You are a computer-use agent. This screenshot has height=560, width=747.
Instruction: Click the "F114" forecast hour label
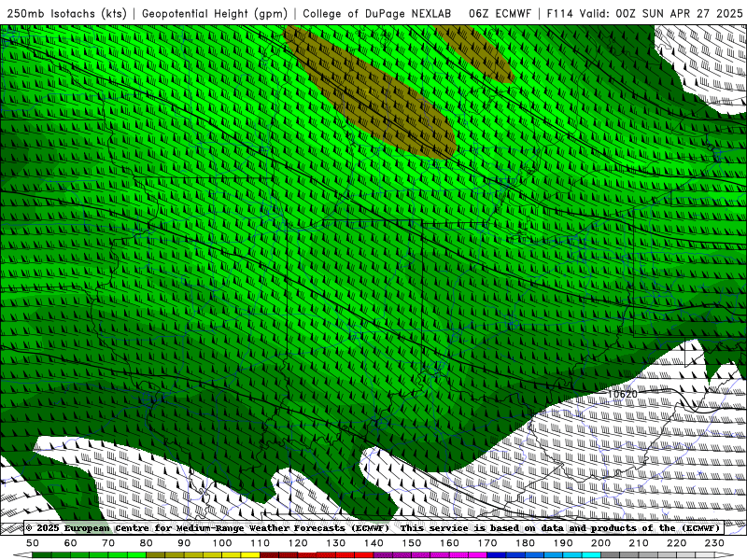[559, 13]
